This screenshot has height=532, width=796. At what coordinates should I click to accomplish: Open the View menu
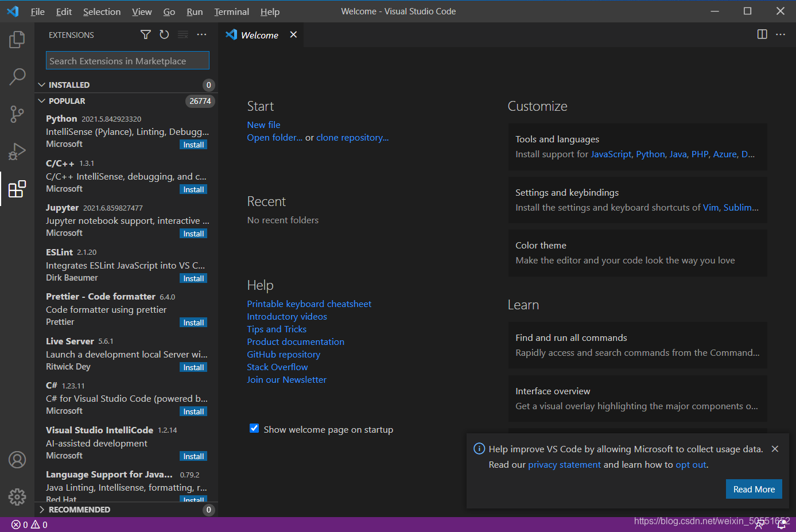point(142,11)
